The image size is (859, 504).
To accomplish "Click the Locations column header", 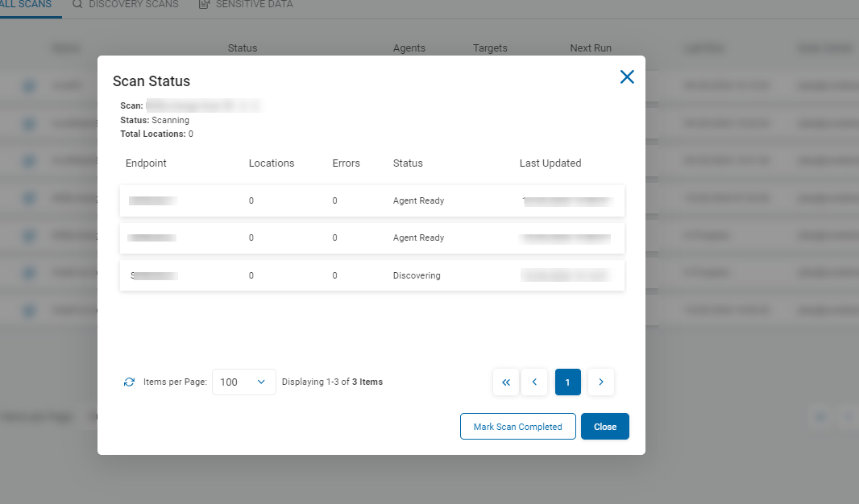I will point(272,163).
